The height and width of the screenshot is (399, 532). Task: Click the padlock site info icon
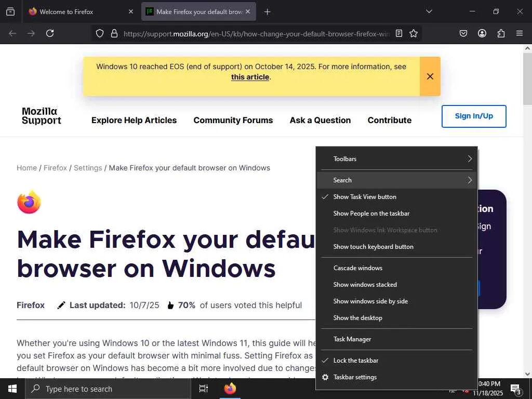[x=114, y=33]
